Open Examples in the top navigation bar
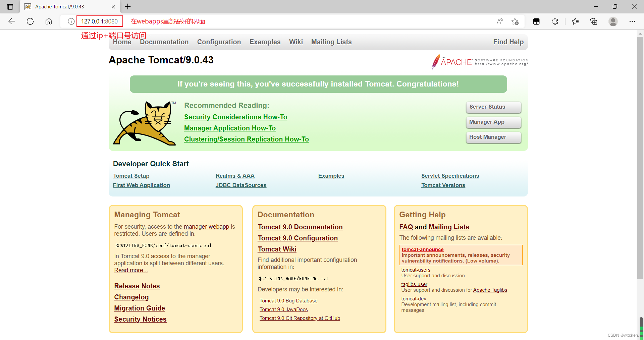The height and width of the screenshot is (340, 644). [265, 42]
